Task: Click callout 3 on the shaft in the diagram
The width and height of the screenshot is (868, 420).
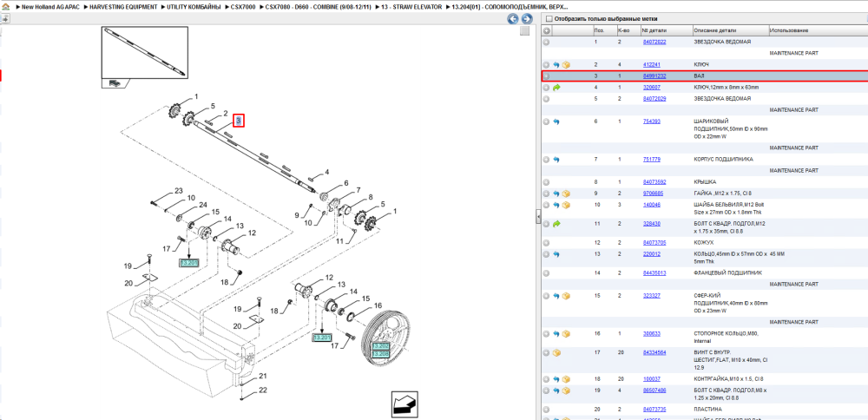Action: (x=239, y=121)
